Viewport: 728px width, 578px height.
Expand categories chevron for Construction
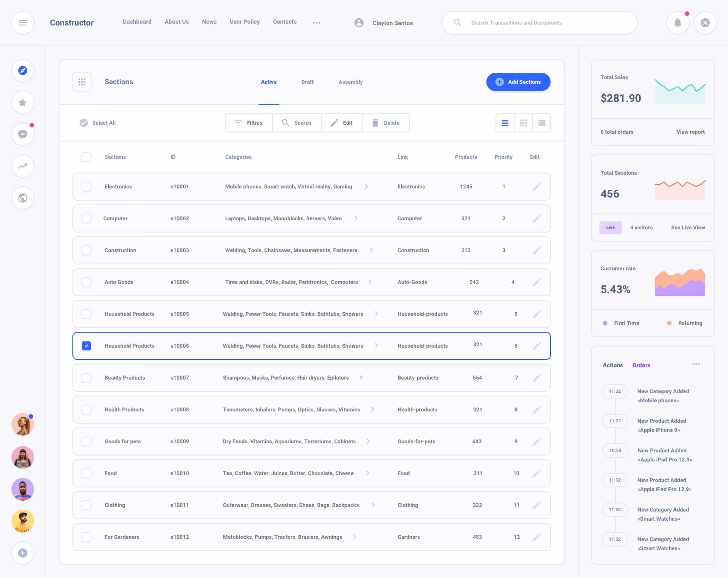coord(371,250)
